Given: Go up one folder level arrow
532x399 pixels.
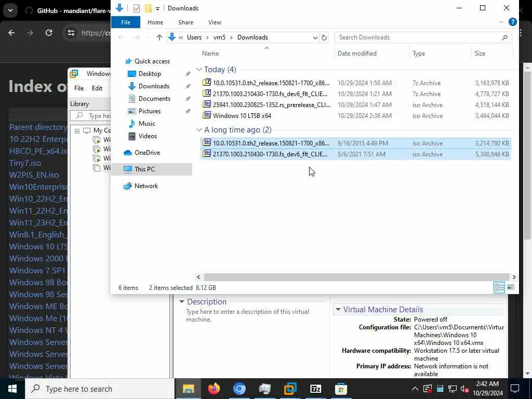Looking at the screenshot, I should [x=159, y=37].
